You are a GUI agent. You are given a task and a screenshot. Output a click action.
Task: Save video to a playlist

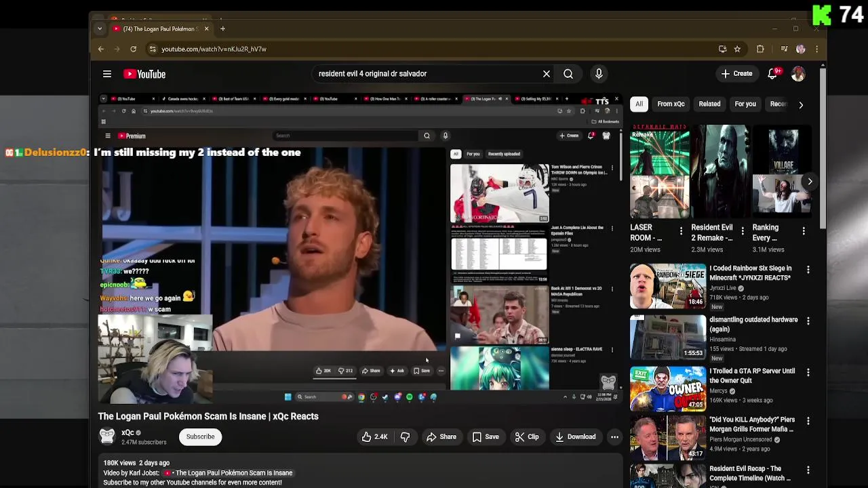(x=486, y=437)
